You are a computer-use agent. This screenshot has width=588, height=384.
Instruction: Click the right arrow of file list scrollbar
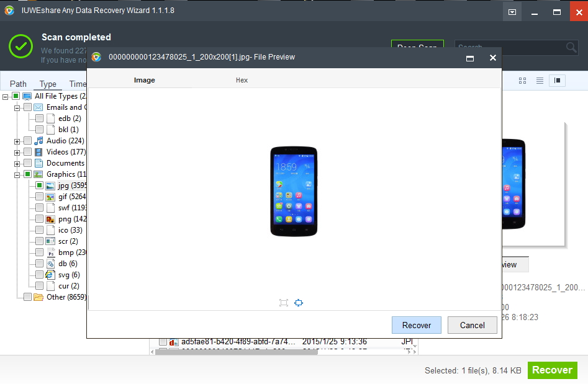click(410, 352)
